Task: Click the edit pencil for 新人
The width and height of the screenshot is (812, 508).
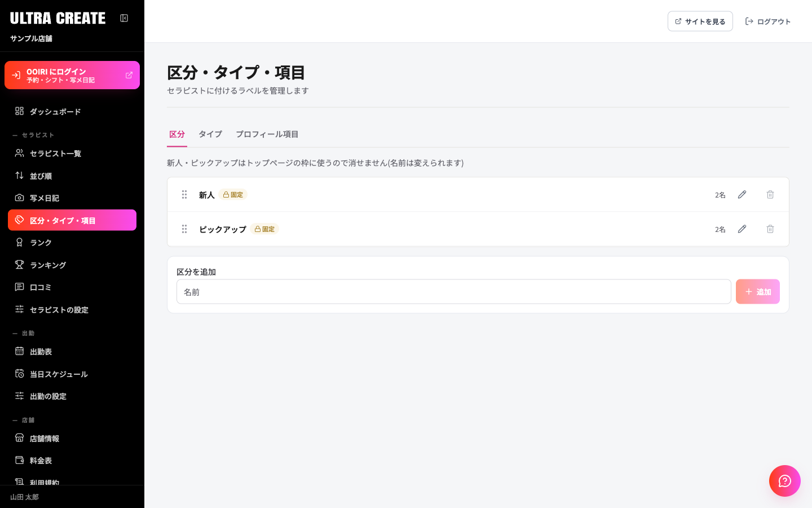Action: (x=742, y=195)
